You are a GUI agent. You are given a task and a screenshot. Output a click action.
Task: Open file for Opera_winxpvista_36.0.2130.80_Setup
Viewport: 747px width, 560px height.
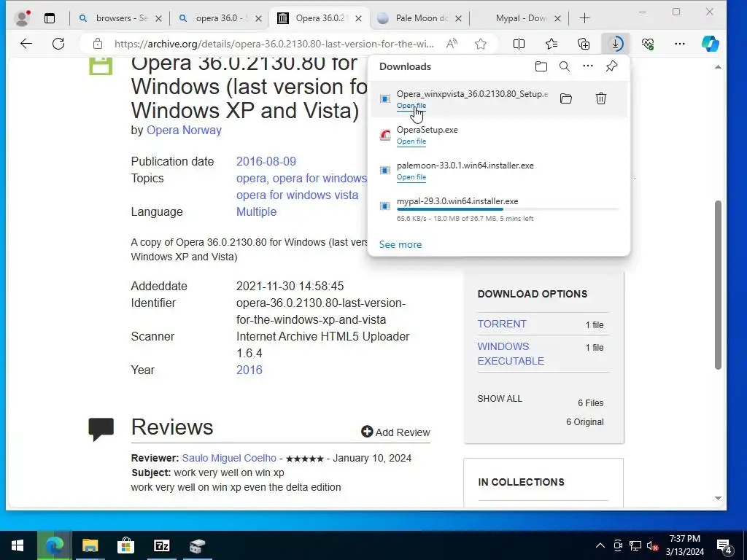pyautogui.click(x=411, y=106)
